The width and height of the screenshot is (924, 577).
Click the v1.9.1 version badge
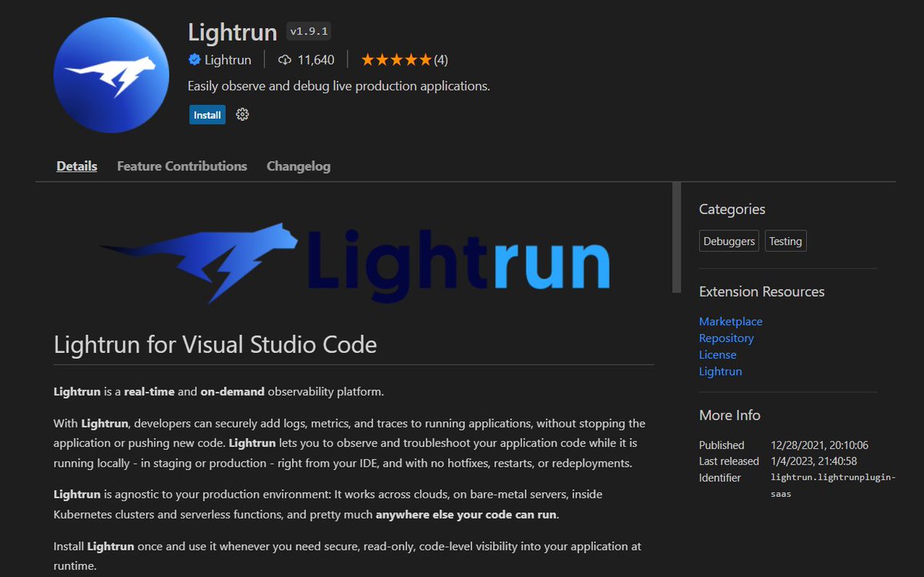pyautogui.click(x=309, y=32)
